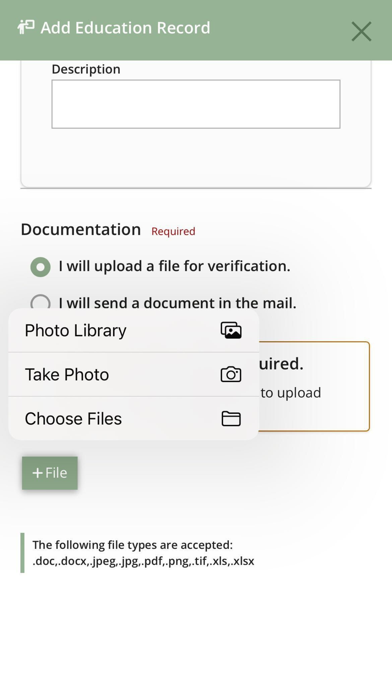
Task: Focus the Description text box
Action: (196, 104)
